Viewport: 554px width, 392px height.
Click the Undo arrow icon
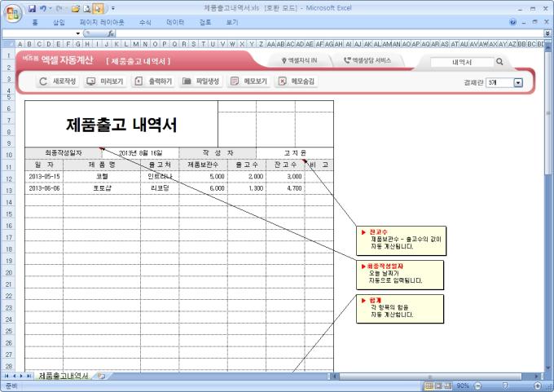[x=42, y=8]
